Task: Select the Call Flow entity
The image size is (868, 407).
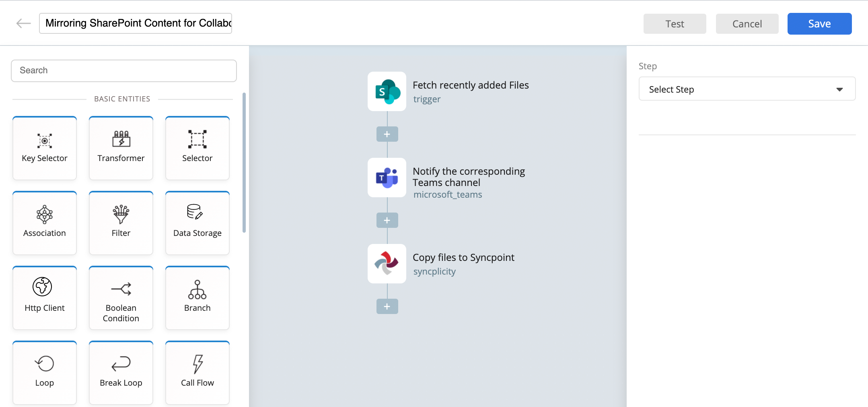Action: pos(197,373)
